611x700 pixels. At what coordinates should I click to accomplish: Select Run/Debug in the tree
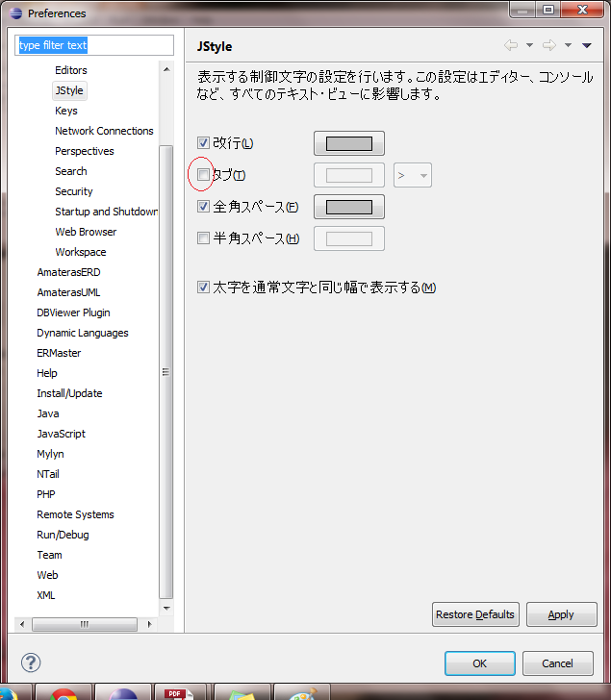point(63,535)
